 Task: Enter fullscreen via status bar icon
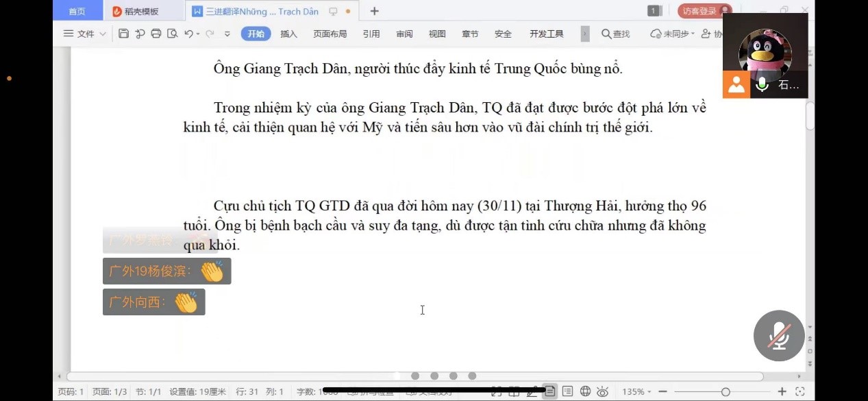799,391
